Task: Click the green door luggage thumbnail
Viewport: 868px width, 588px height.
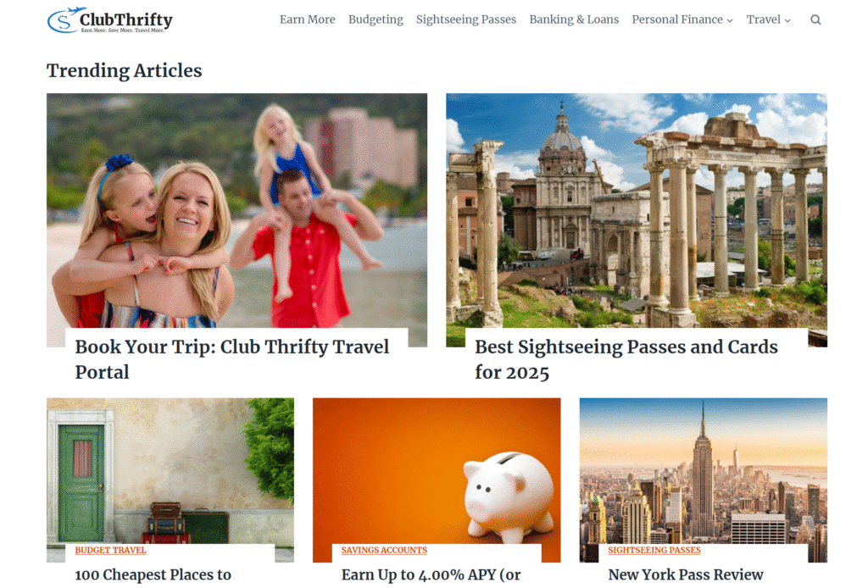Action: pos(170,471)
